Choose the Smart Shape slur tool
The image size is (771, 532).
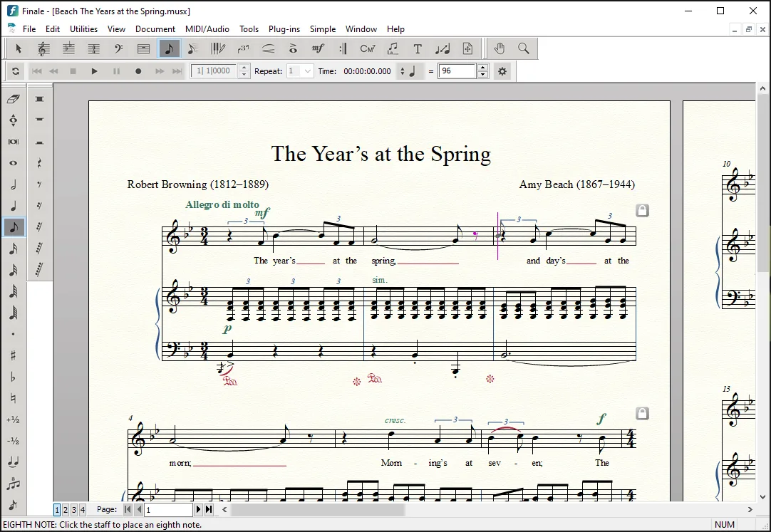pos(268,48)
